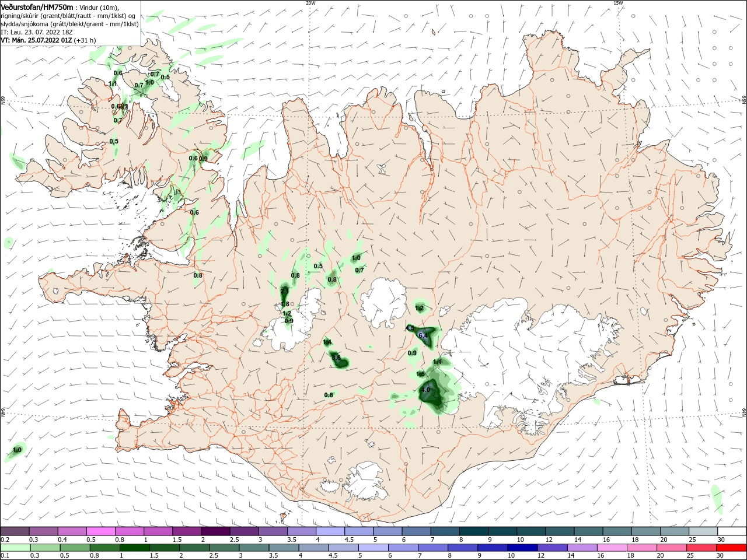Click the title text Veðurstofan/HM750m
The width and height of the screenshot is (747, 560).
(37, 7)
